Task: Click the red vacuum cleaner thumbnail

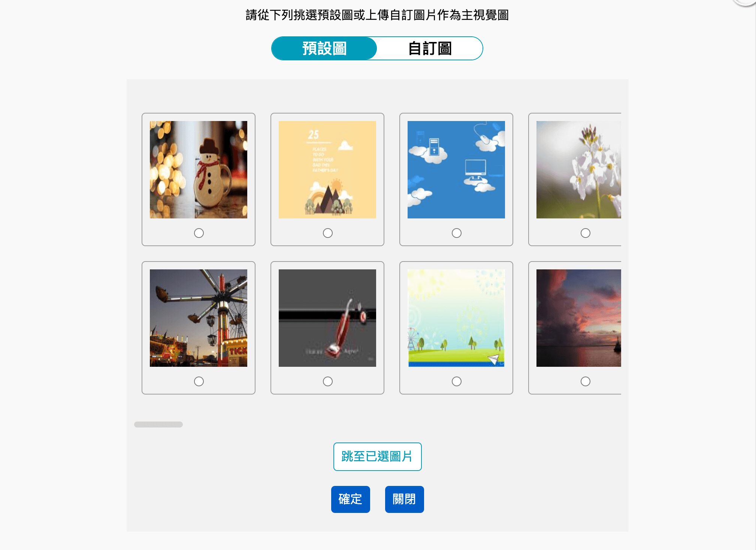Action: click(x=327, y=318)
